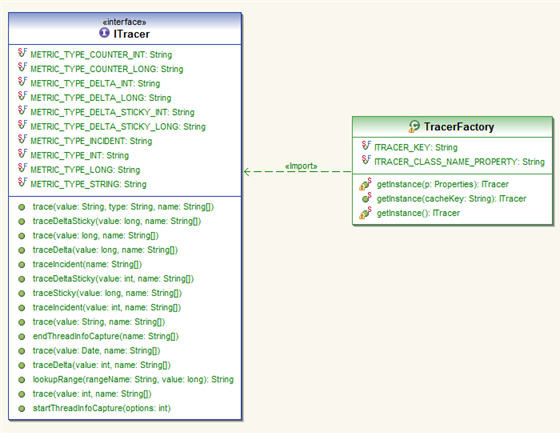Select lookupRange(rangeName: String, value: long) method
Screen dimensions: 560x433
pyautogui.click(x=133, y=379)
